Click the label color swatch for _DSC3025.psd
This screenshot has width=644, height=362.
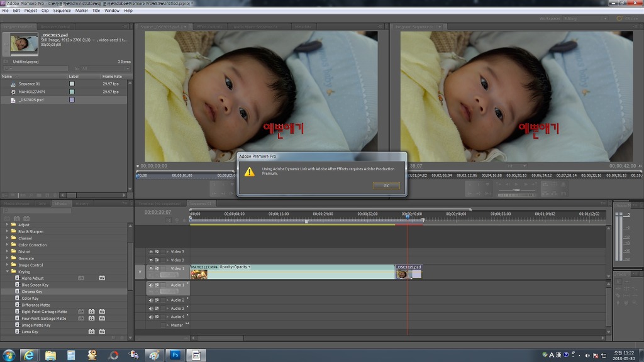coord(72,100)
